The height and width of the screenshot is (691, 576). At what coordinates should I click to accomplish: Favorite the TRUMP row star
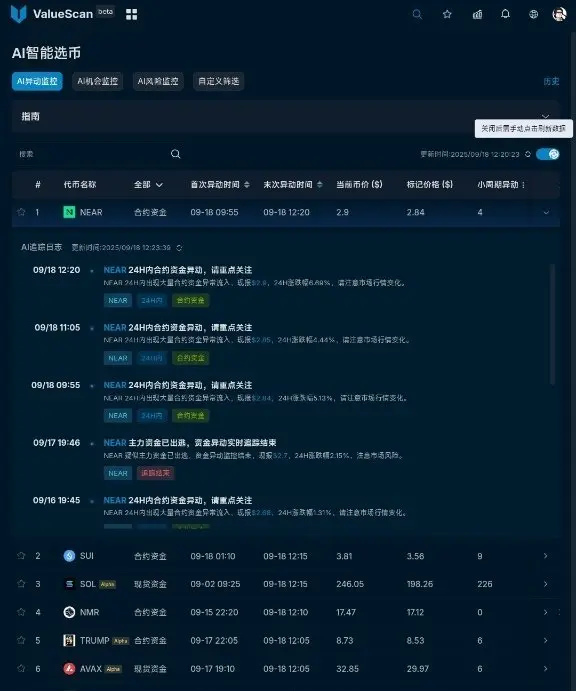click(21, 640)
